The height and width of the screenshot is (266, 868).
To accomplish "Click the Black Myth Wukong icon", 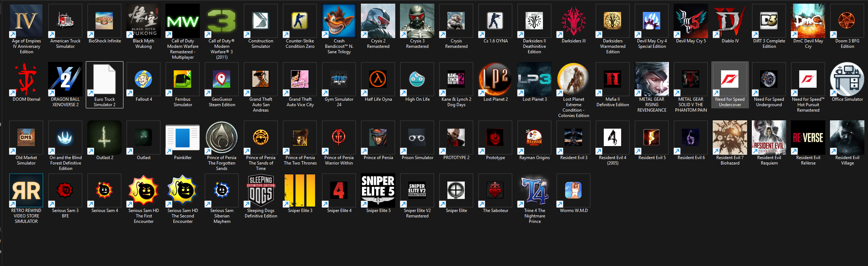I will [143, 21].
